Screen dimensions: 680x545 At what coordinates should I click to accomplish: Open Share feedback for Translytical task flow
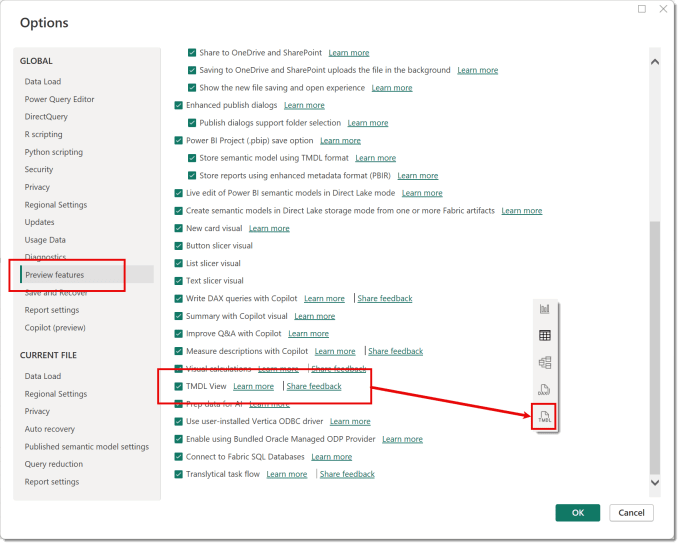[349, 476]
